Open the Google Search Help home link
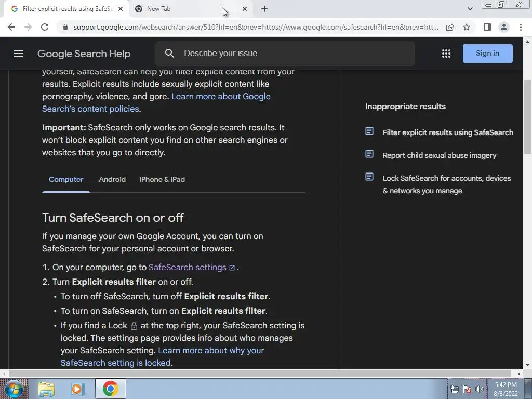The height and width of the screenshot is (399, 532). point(84,54)
